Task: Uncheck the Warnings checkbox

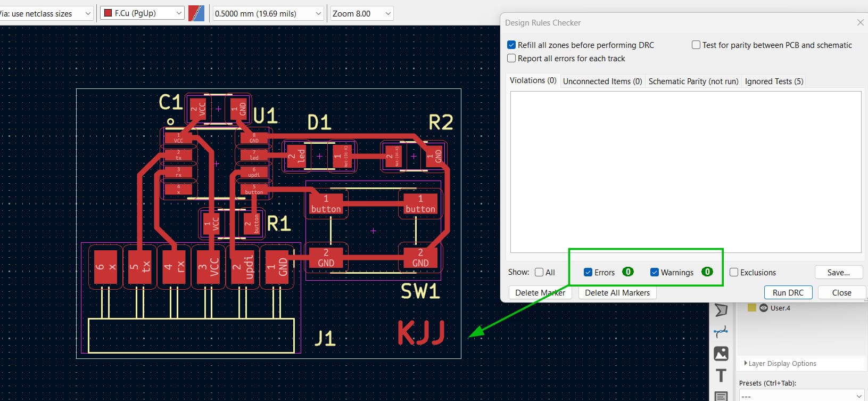Action: point(655,272)
